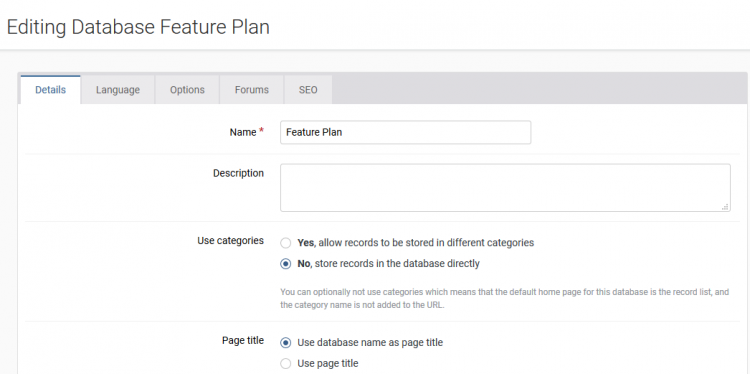The width and height of the screenshot is (750, 374).
Task: Open the Language tab
Action: (118, 89)
